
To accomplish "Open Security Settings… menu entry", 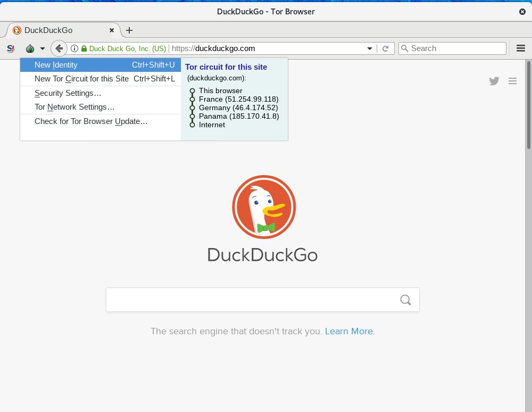I will coord(101,93).
